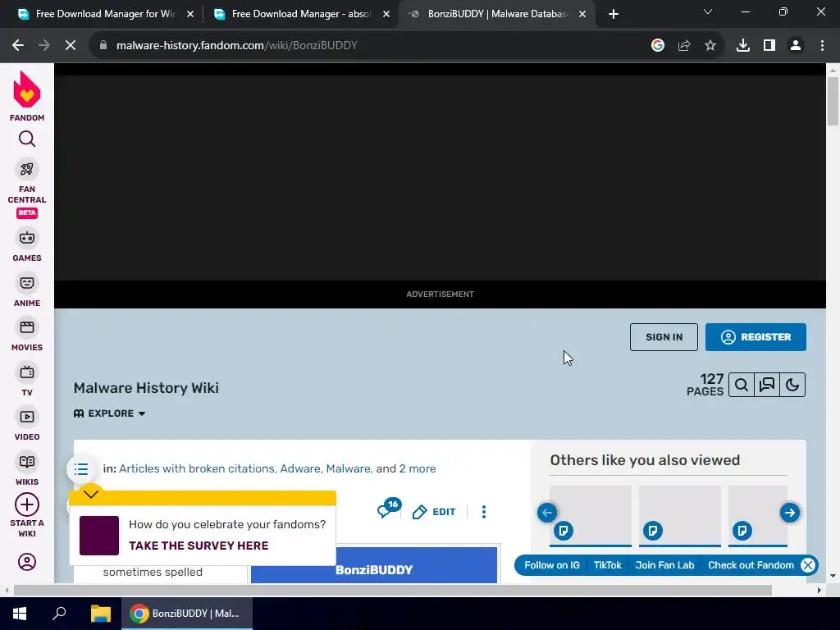This screenshot has width=840, height=630.
Task: Open Windows taskbar search
Action: click(59, 614)
